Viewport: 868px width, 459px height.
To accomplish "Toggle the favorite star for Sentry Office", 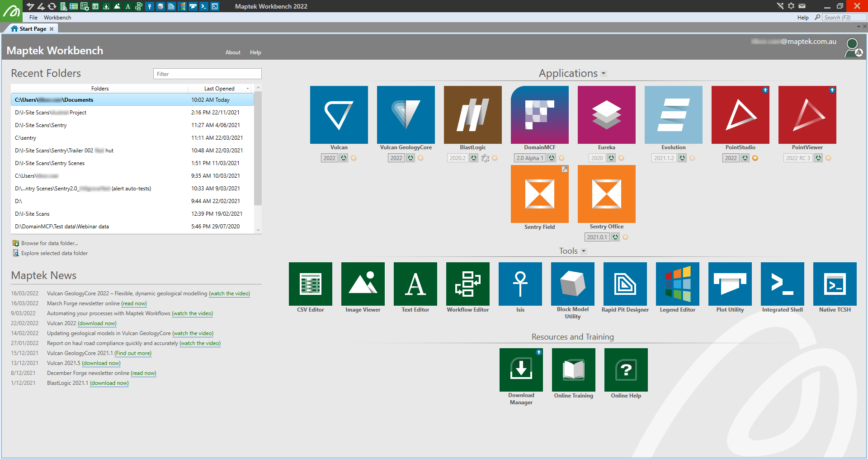I will (x=625, y=237).
